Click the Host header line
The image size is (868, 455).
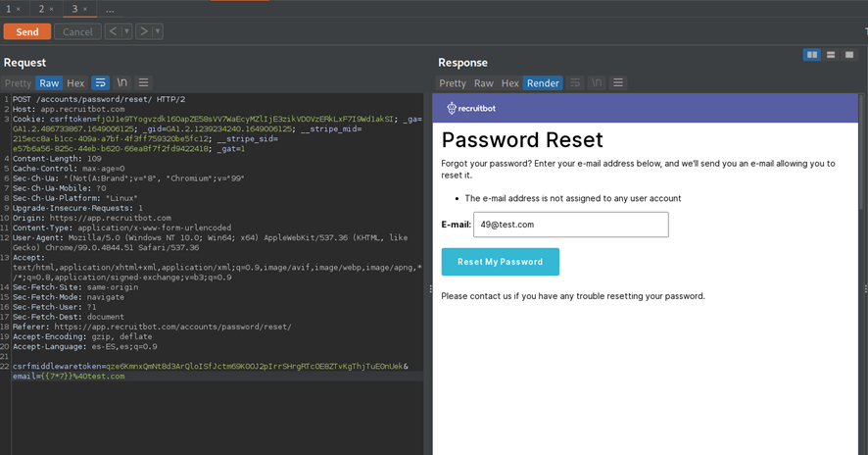pyautogui.click(x=69, y=109)
